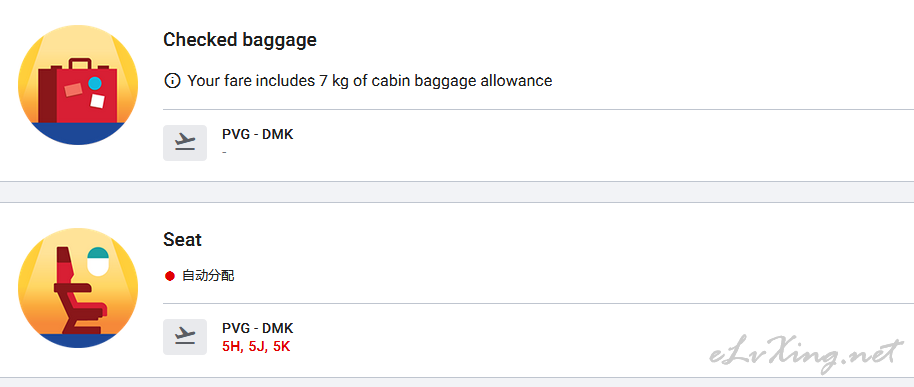Click the gray separator between baggage and seat cards
This screenshot has width=914, height=387.
tap(457, 192)
